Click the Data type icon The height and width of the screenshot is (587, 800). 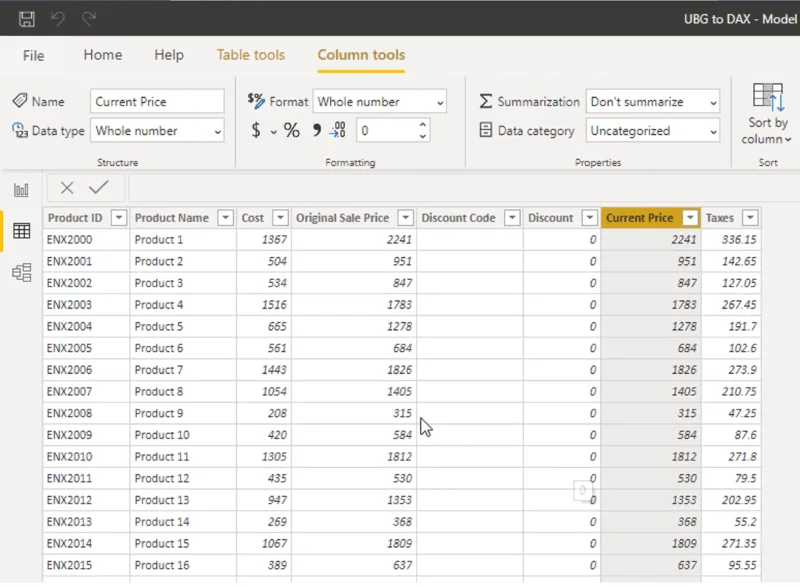[x=20, y=130]
